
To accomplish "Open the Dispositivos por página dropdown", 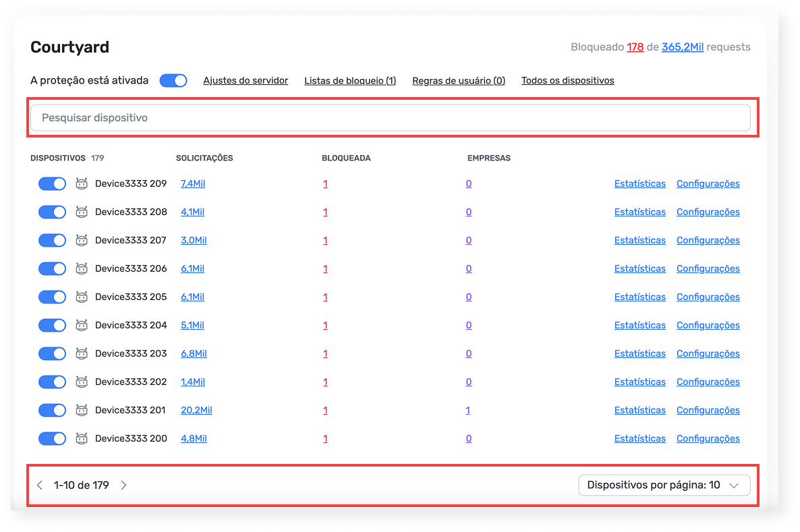I will 664,485.
